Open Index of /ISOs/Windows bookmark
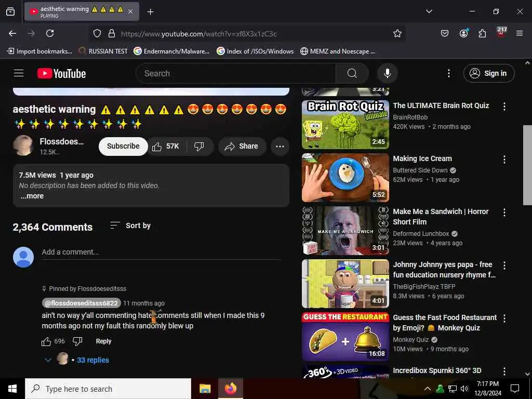This screenshot has width=532, height=399. pos(255,51)
